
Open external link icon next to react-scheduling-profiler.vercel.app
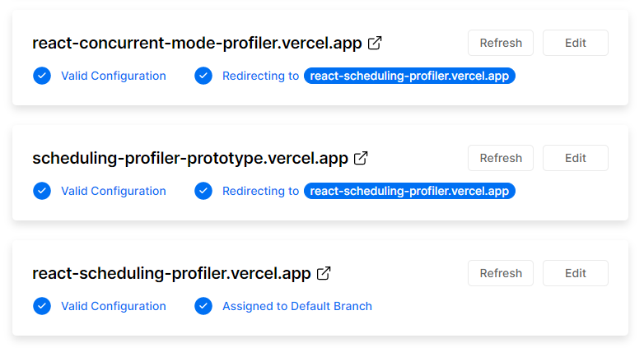click(324, 273)
